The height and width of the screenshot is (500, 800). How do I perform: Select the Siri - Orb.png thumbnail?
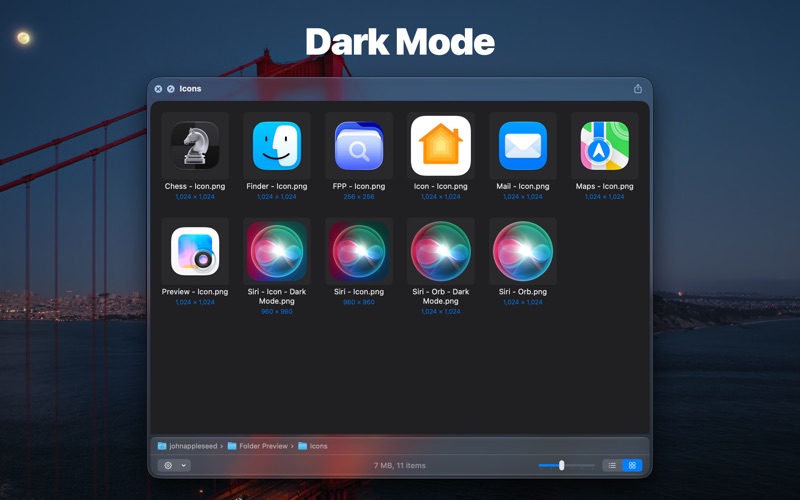(x=522, y=251)
